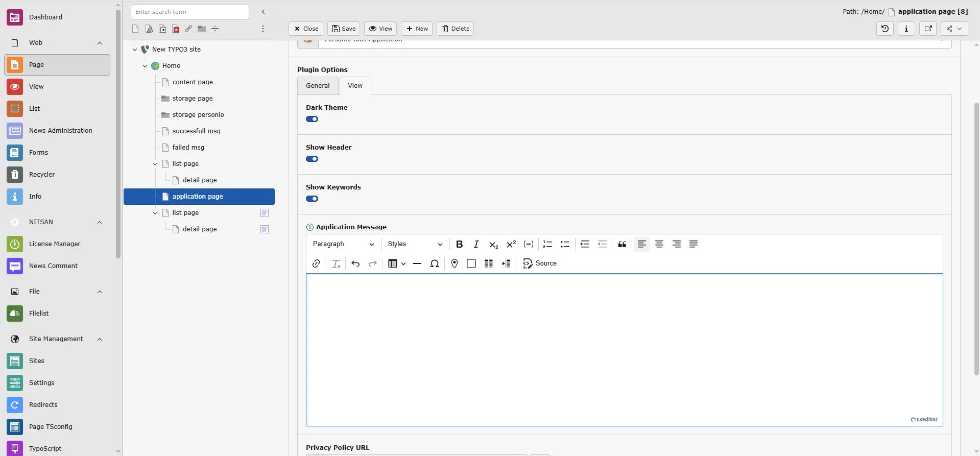Toggle bold formatting in the editor
Screen dimensions: 980x456
[x=459, y=244]
